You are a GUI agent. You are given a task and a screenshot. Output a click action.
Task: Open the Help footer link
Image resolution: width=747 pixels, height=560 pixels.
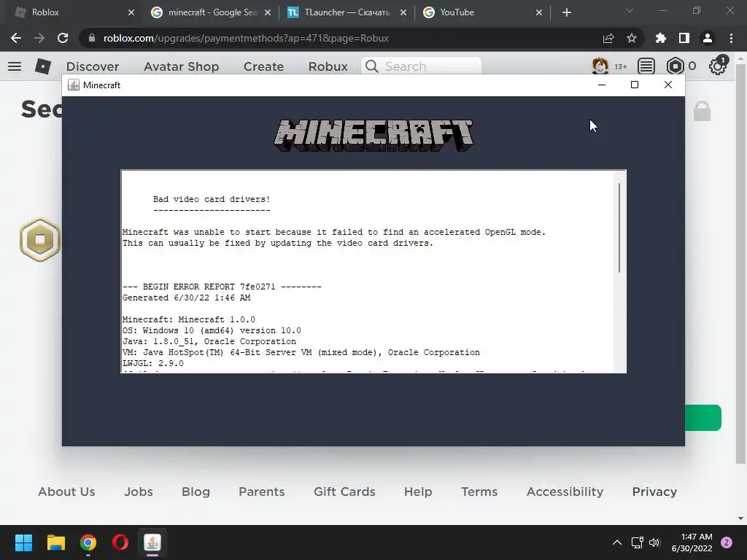(418, 491)
